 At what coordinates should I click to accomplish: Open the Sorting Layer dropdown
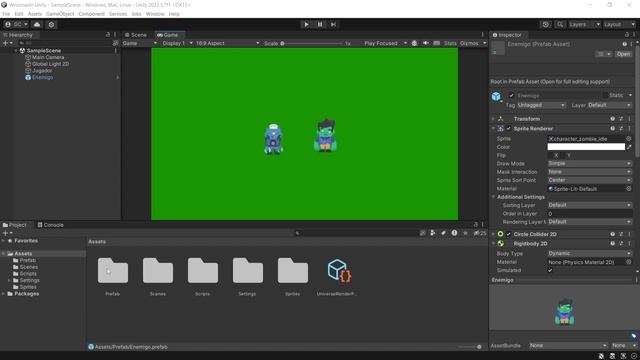pyautogui.click(x=589, y=205)
